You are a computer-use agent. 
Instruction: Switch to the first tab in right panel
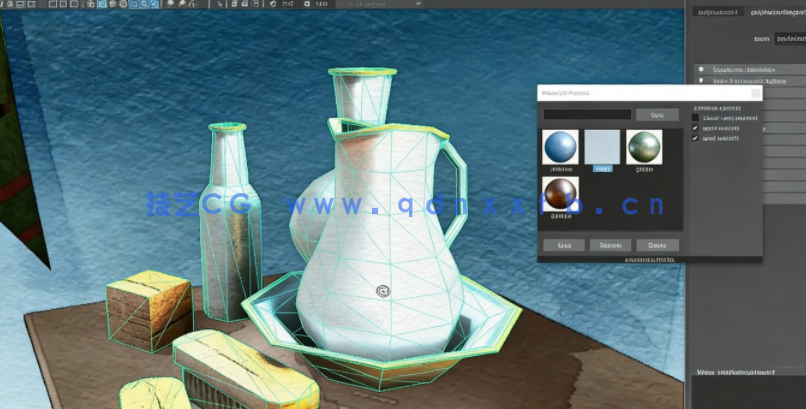[x=717, y=13]
